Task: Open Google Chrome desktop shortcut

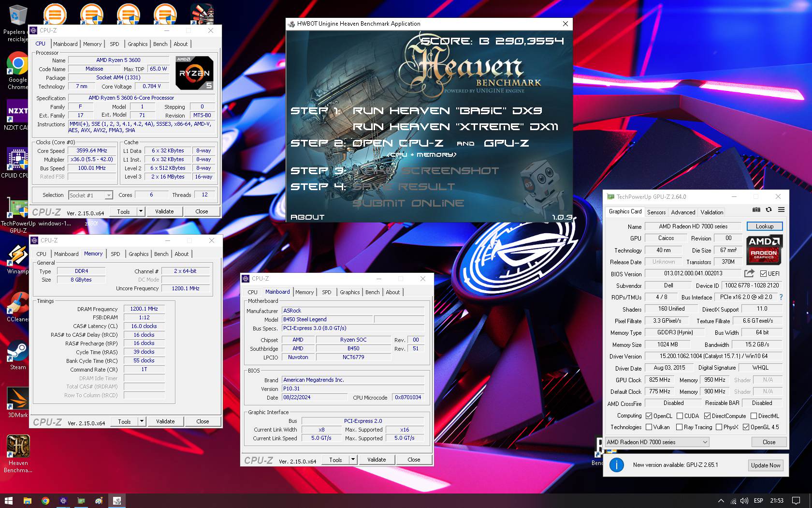Action: pos(18,71)
